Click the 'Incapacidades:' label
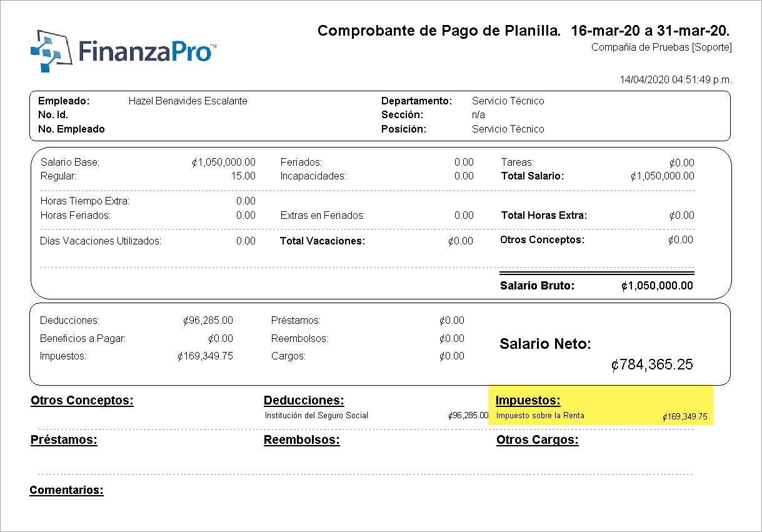 [x=313, y=176]
